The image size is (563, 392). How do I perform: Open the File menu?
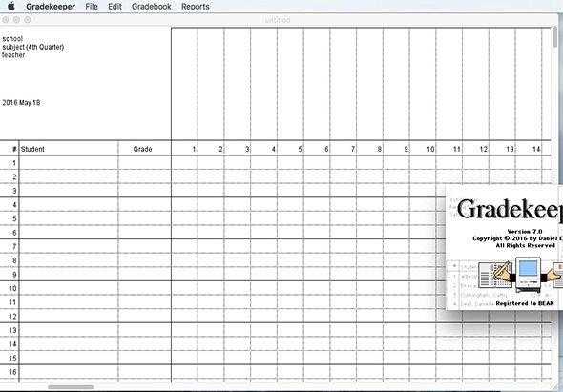[92, 7]
